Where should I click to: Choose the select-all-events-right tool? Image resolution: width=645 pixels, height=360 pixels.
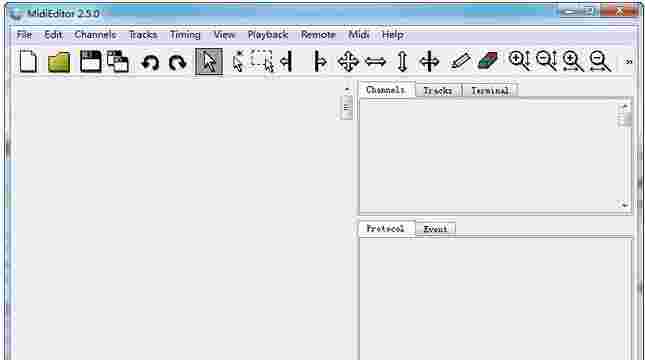(x=320, y=62)
